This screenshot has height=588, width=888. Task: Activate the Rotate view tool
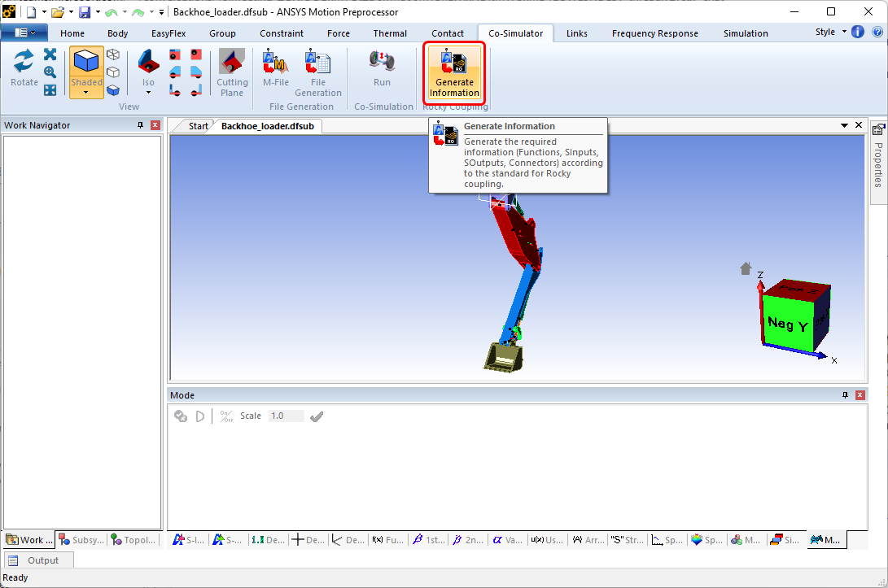(24, 69)
